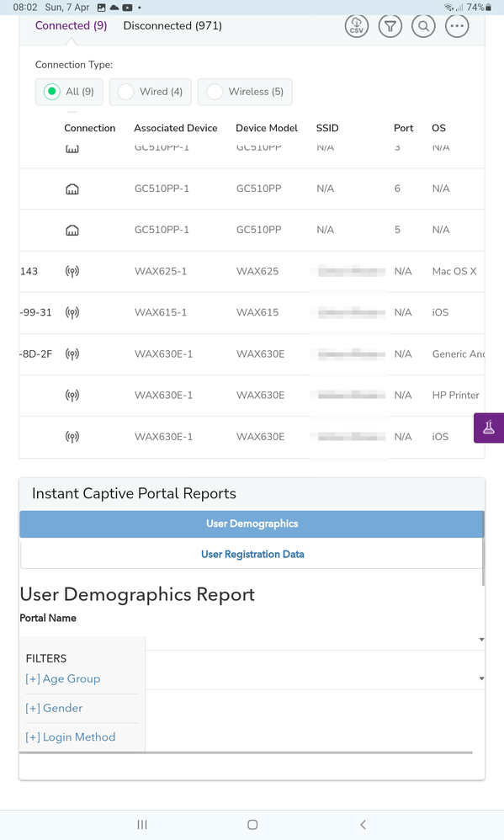The image size is (504, 840).
Task: Expand the Login Method filter
Action: tap(70, 737)
